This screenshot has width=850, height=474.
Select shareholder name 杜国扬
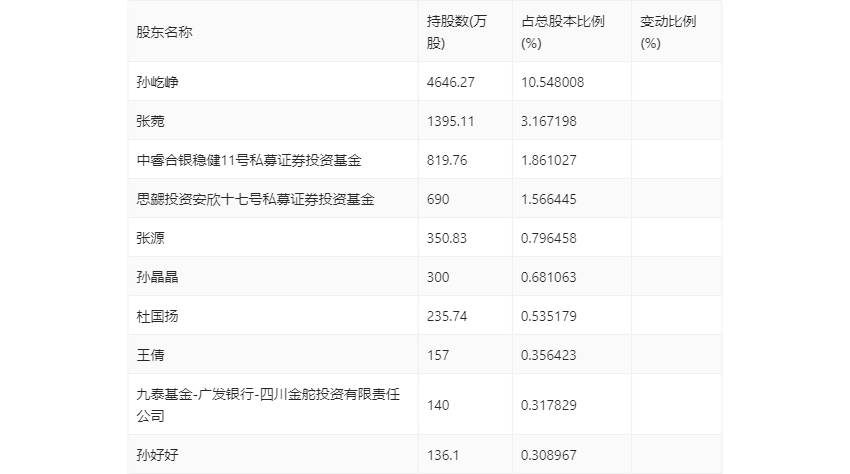coord(157,316)
